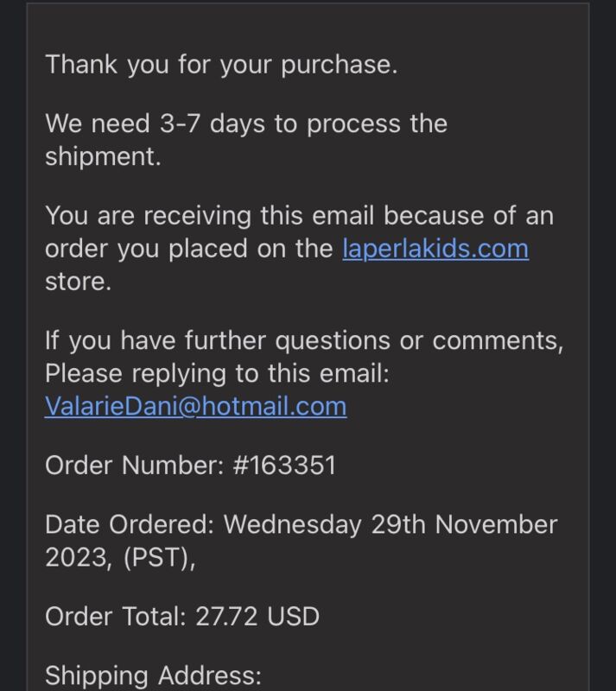Image resolution: width=616 pixels, height=691 pixels.
Task: Click the 'Date Ordered:' label
Action: point(130,525)
